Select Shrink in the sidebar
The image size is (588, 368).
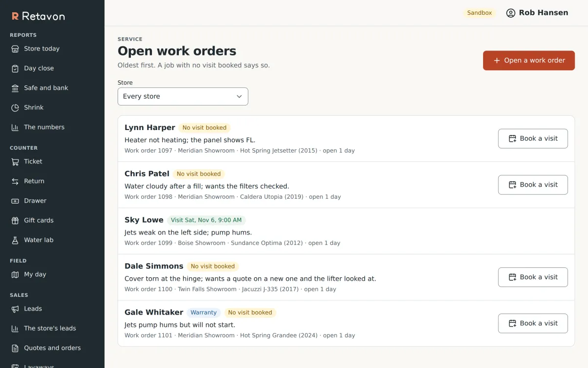coord(52,107)
